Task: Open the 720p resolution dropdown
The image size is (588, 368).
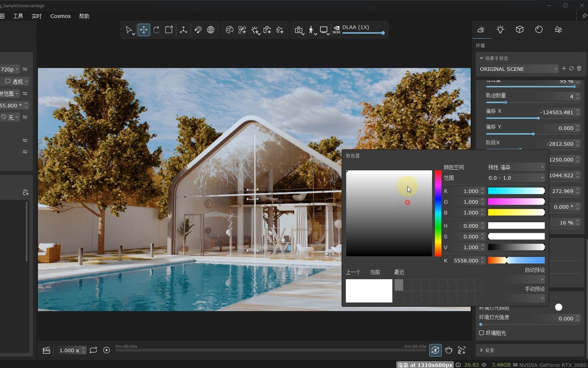Action: (10, 69)
